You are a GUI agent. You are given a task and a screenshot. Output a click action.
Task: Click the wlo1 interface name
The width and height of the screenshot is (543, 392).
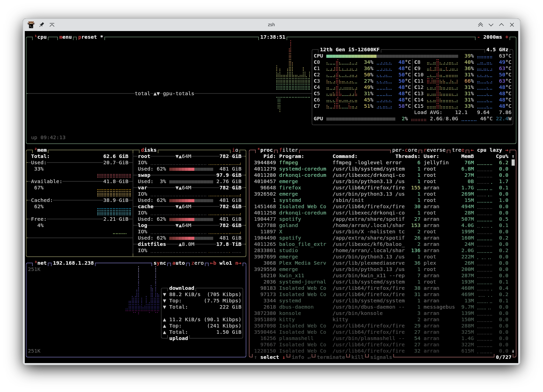coord(226,263)
